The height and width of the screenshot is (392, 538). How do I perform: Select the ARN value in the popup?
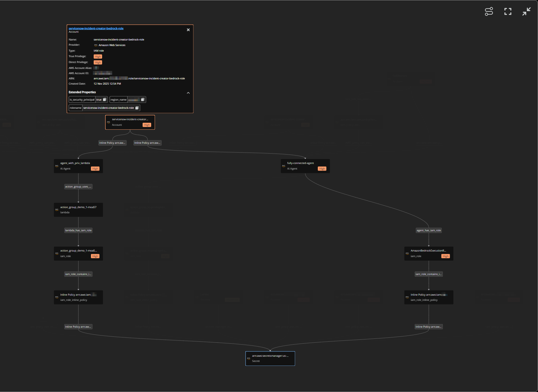tap(139, 78)
